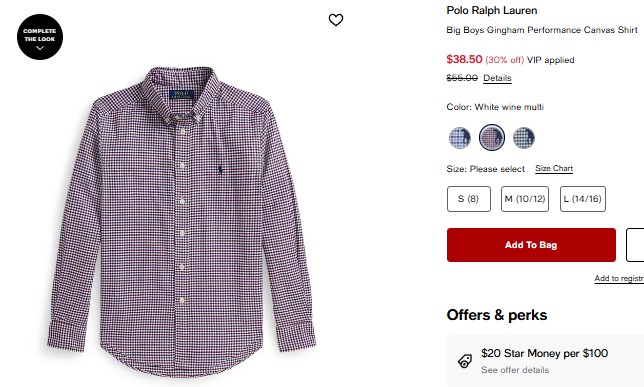Viewport: 644px width, 387px height.
Task: View price Details link
Action: pos(497,78)
